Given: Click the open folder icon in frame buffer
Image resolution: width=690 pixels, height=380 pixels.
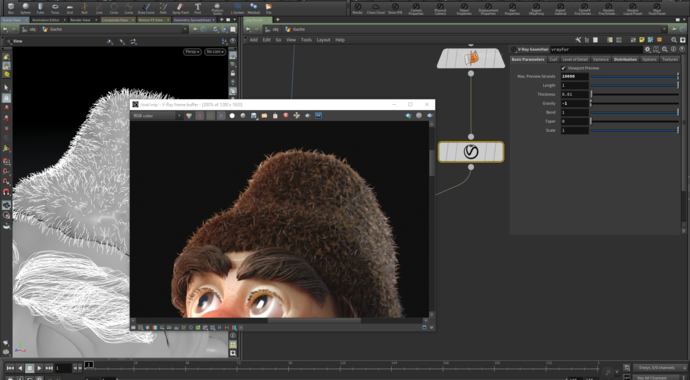Looking at the screenshot, I should pyautogui.click(x=264, y=116).
